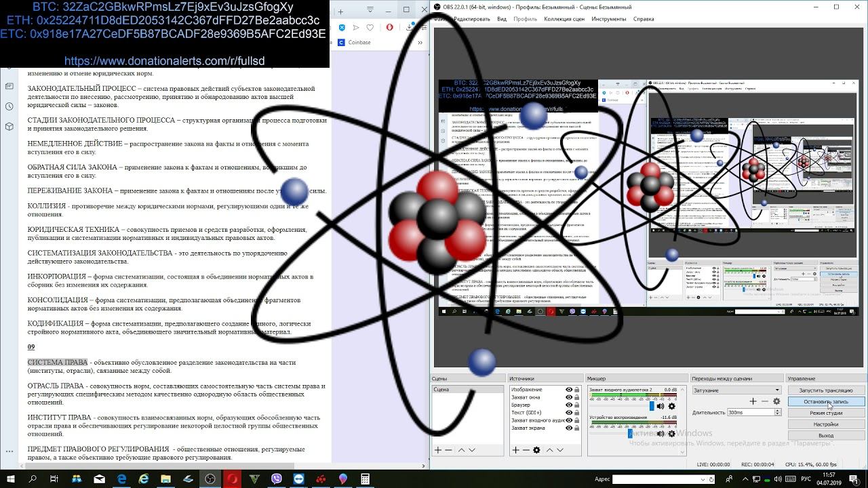
Task: Click the taskbar Адрес input field
Action: (663, 479)
